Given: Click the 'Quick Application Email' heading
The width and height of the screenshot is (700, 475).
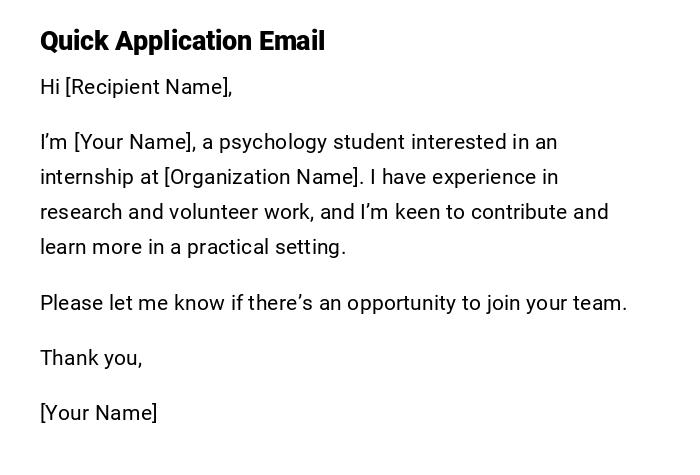Looking at the screenshot, I should click(x=182, y=41).
